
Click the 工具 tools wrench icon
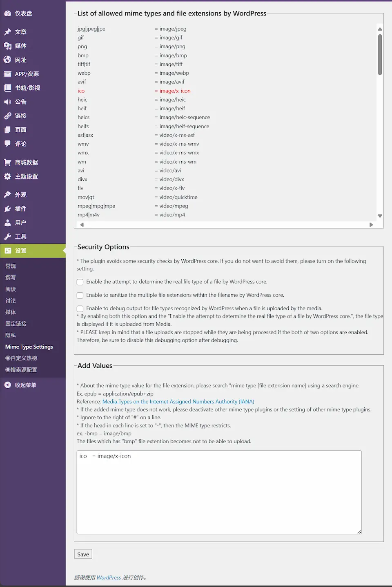(x=8, y=236)
